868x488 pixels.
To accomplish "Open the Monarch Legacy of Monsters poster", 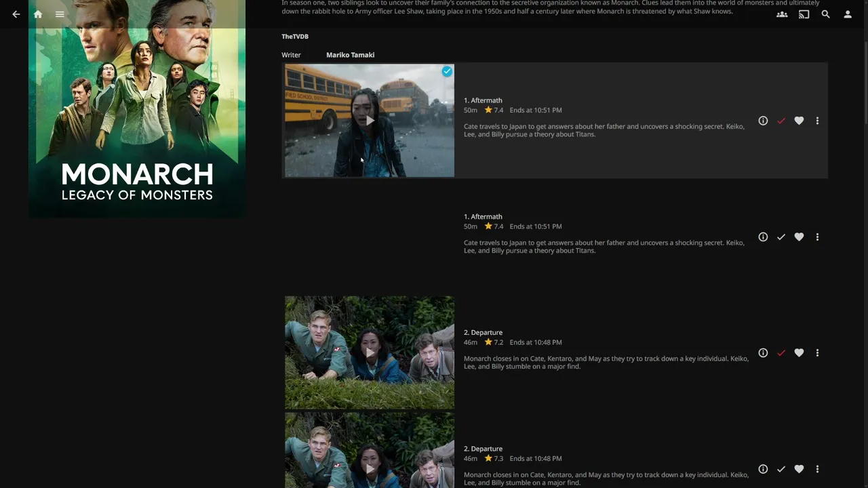I will click(137, 108).
